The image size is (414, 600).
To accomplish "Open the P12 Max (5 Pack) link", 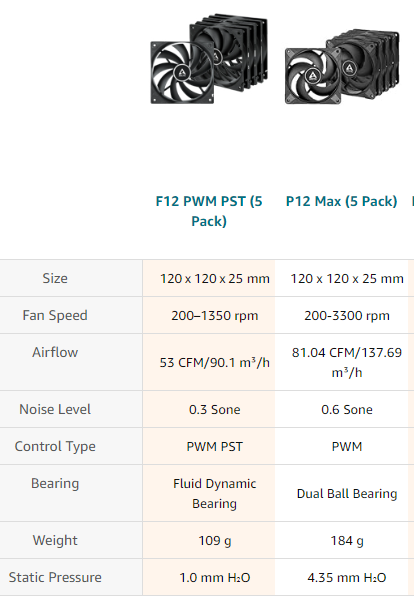I will [341, 201].
